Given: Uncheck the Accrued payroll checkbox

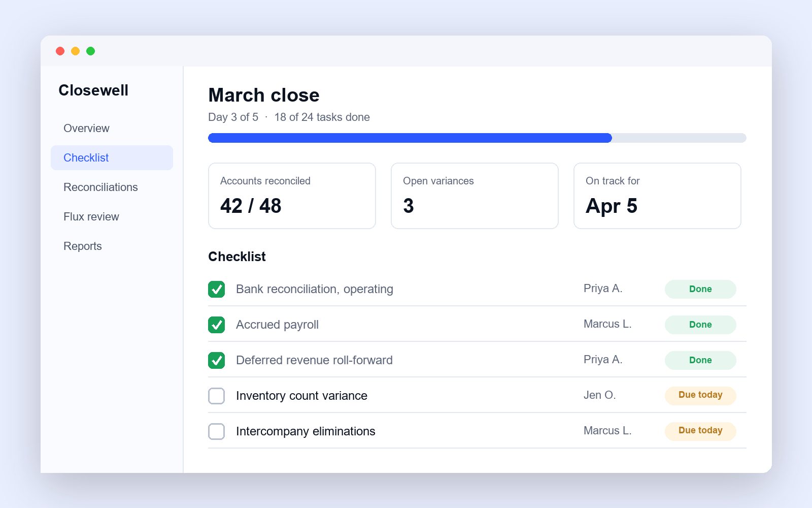Looking at the screenshot, I should pyautogui.click(x=217, y=325).
